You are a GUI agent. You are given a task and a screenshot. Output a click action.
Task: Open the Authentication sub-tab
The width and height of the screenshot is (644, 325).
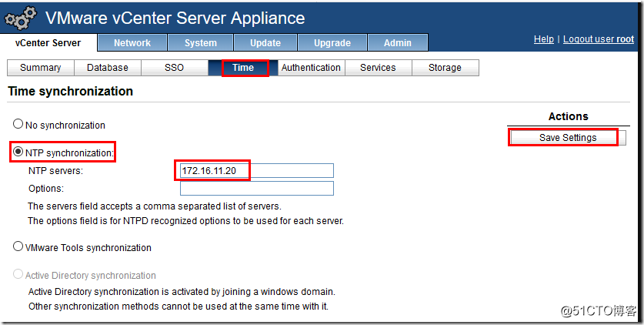[x=311, y=68]
